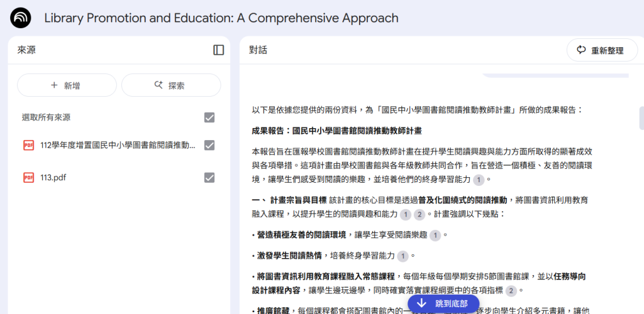This screenshot has height=314, width=644.
Task: Click the chat vertical scrollbar thumb
Action: (x=641, y=118)
